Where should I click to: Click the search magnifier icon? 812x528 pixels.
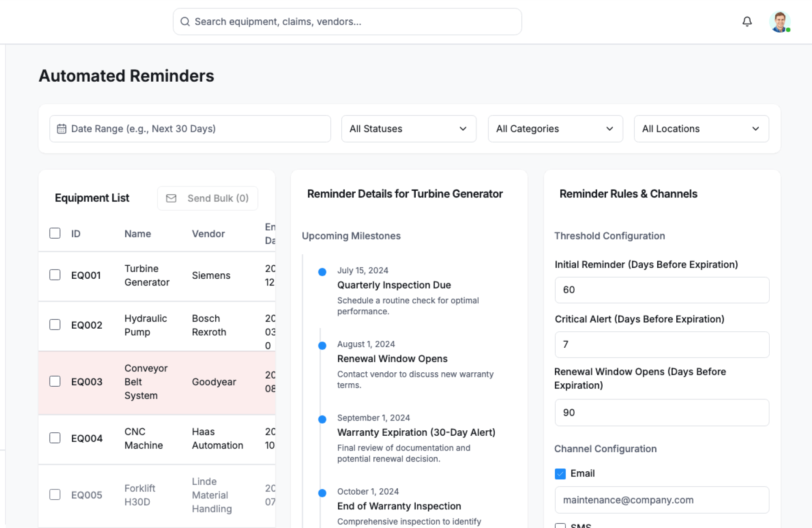[x=185, y=22]
